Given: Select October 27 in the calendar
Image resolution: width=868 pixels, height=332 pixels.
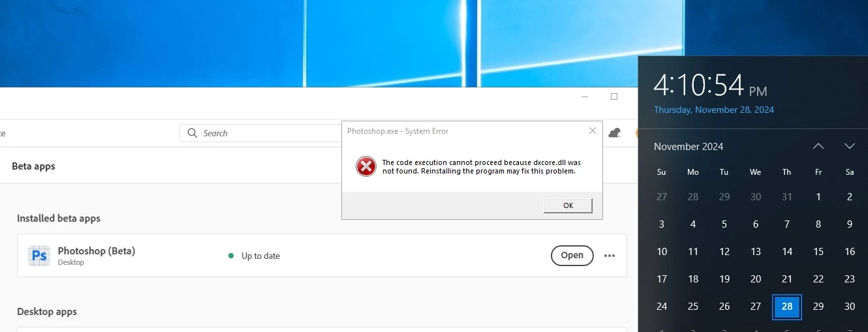Looking at the screenshot, I should coord(662,197).
